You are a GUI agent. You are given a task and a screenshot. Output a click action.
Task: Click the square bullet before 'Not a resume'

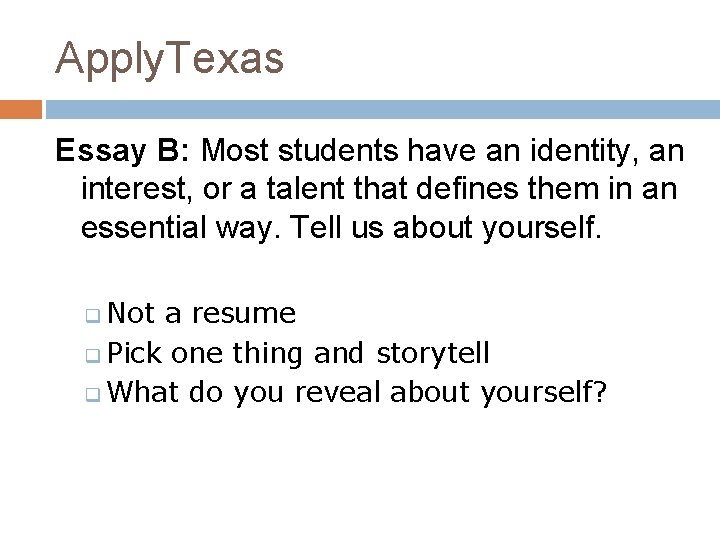(x=93, y=315)
